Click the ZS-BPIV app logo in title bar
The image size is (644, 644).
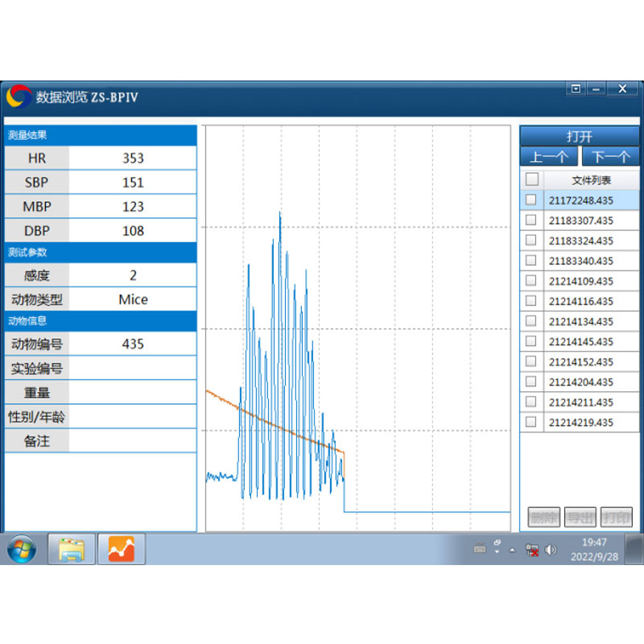[19, 97]
